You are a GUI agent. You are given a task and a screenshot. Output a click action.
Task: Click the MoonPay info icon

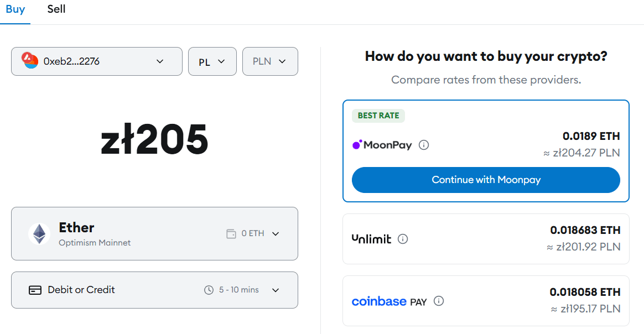423,145
